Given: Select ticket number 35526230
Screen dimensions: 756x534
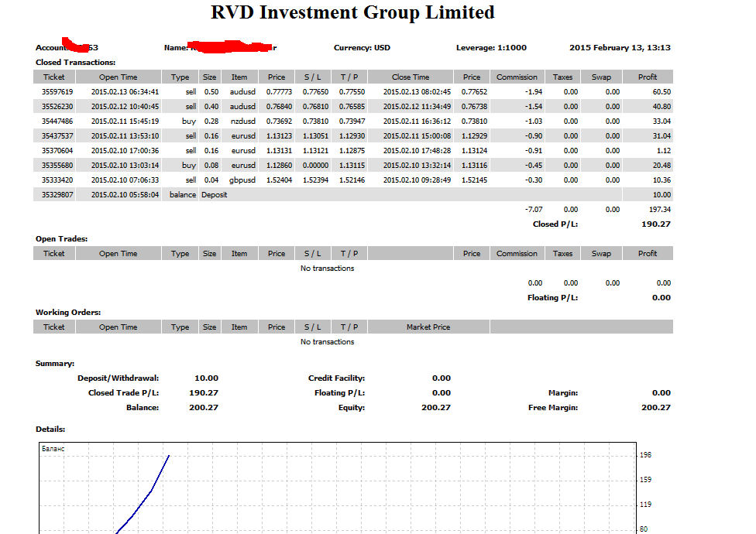Looking at the screenshot, I should [57, 107].
